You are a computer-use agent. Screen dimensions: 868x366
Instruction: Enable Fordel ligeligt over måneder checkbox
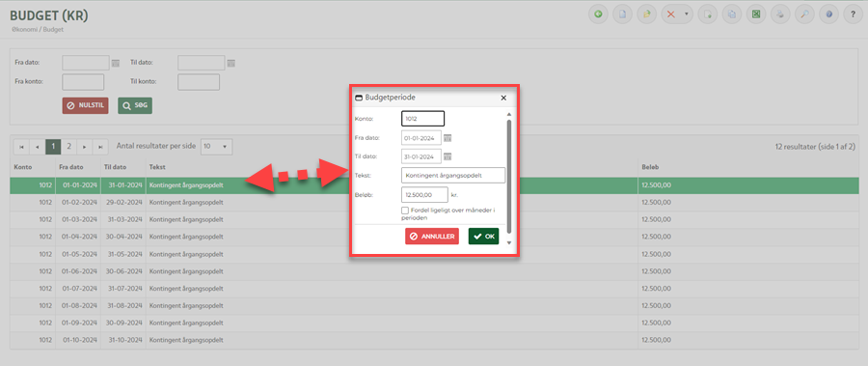tap(405, 211)
